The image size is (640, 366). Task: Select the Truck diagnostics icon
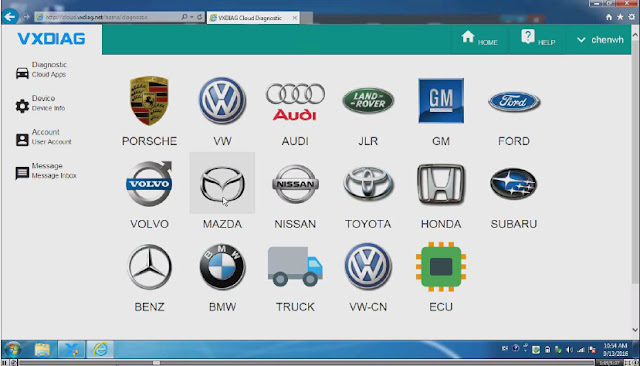coord(295,266)
